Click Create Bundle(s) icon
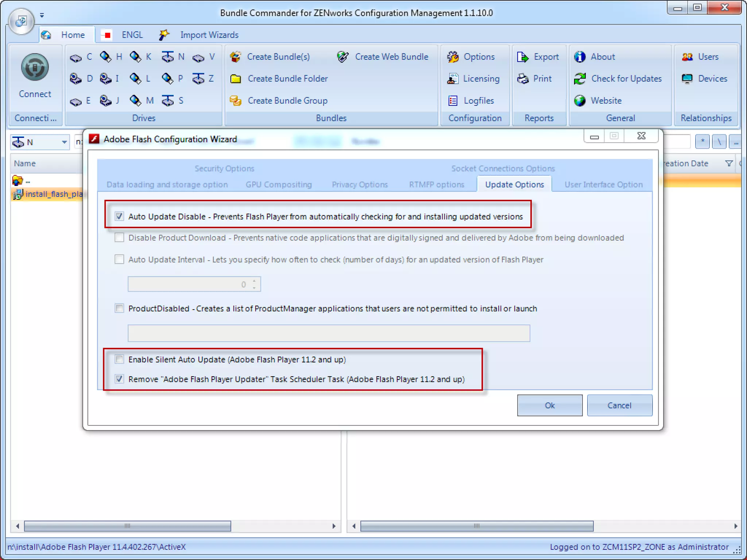 tap(236, 57)
